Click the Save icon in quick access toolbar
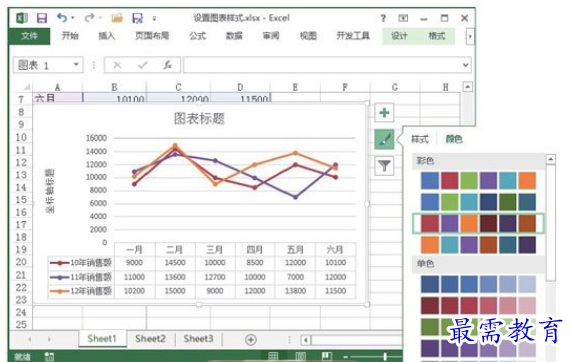 pyautogui.click(x=42, y=18)
